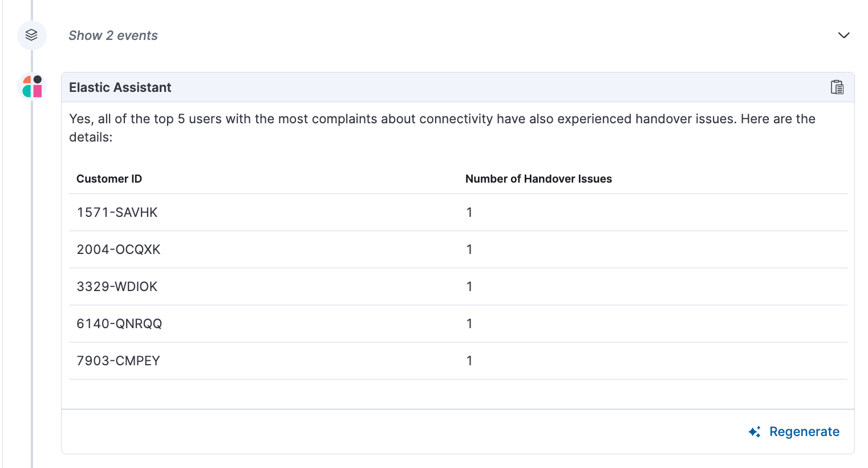The image size is (868, 468).
Task: Select the Customer ID column header
Action: (109, 179)
